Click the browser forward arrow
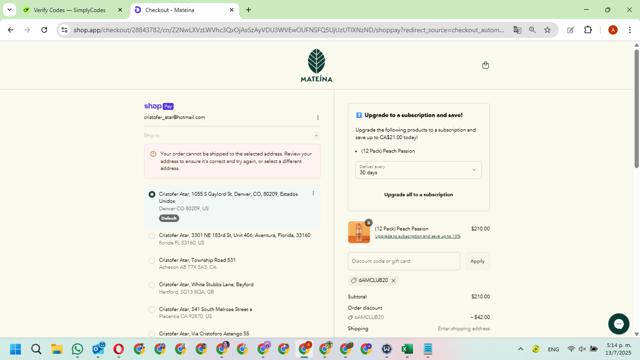 (x=27, y=30)
